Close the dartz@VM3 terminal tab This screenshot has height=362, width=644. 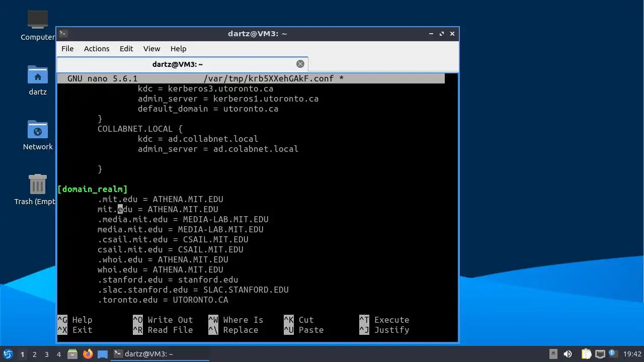click(x=300, y=64)
